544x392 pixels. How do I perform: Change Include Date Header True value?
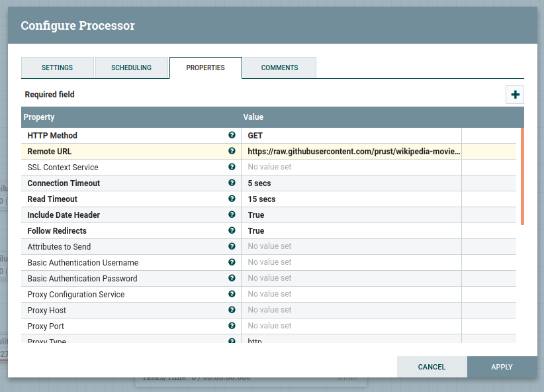pyautogui.click(x=351, y=215)
